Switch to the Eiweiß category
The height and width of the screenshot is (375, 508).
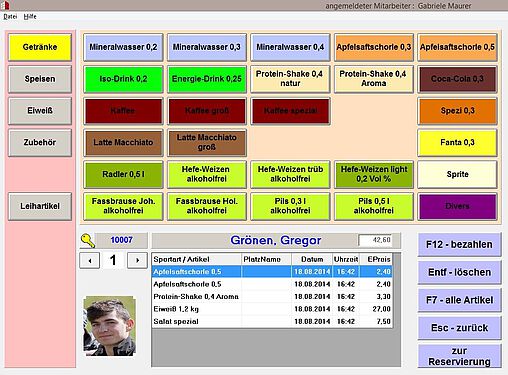pyautogui.click(x=40, y=111)
